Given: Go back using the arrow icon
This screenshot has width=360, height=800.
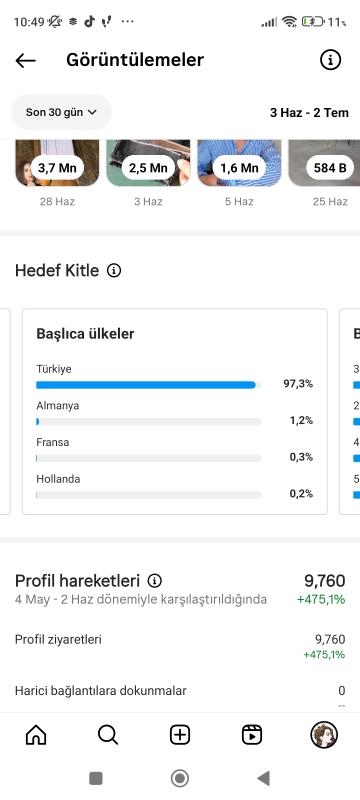Looking at the screenshot, I should tap(25, 60).
